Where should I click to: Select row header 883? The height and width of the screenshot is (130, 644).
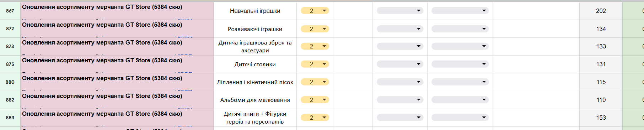pyautogui.click(x=10, y=118)
